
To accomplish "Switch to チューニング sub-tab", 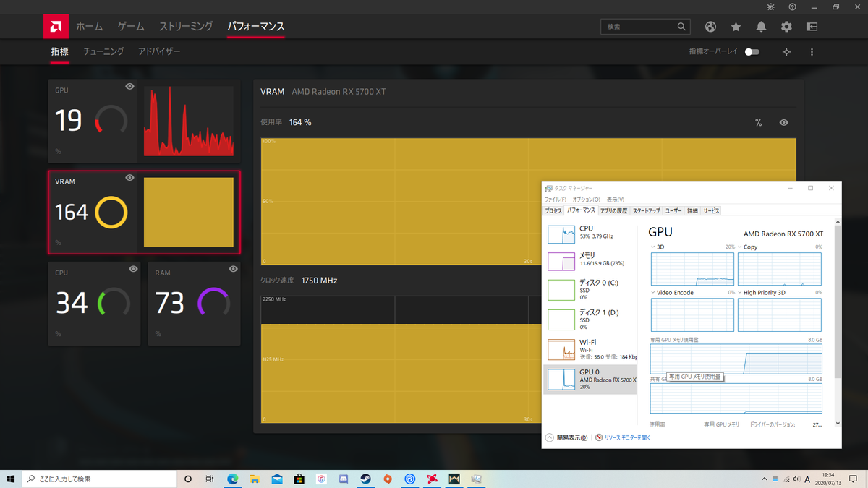I will point(103,52).
